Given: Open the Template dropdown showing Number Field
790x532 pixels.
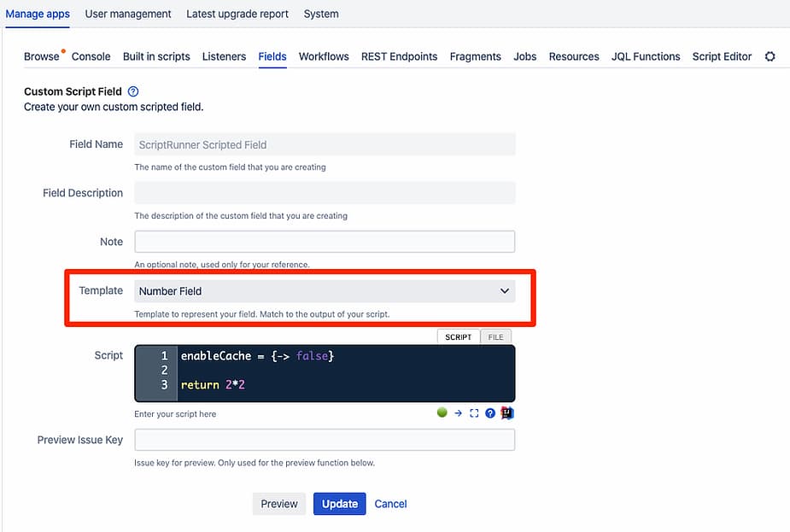Looking at the screenshot, I should pyautogui.click(x=325, y=291).
